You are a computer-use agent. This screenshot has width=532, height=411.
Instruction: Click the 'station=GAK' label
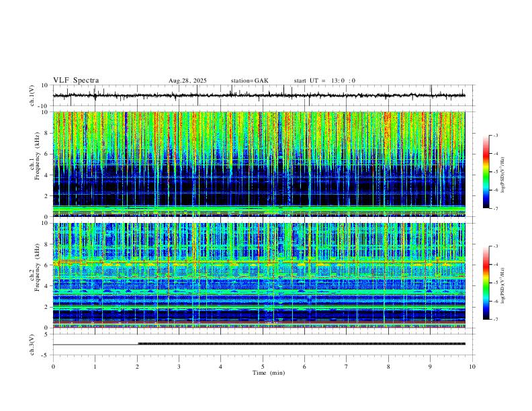[249, 81]
